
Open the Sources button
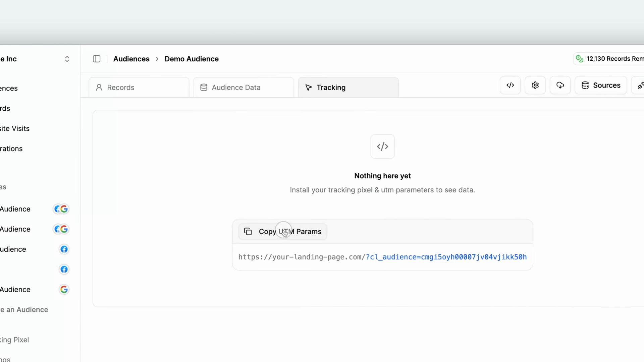point(601,85)
